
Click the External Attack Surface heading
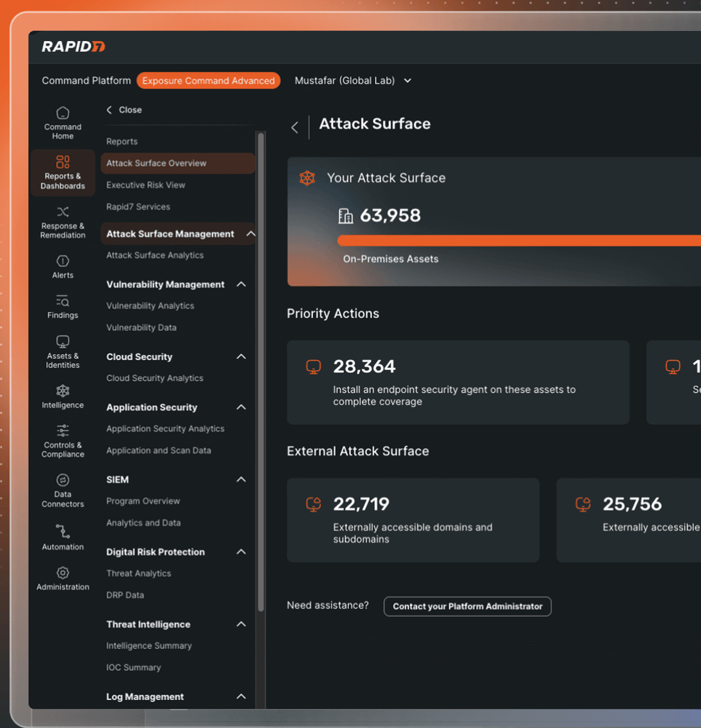(358, 451)
